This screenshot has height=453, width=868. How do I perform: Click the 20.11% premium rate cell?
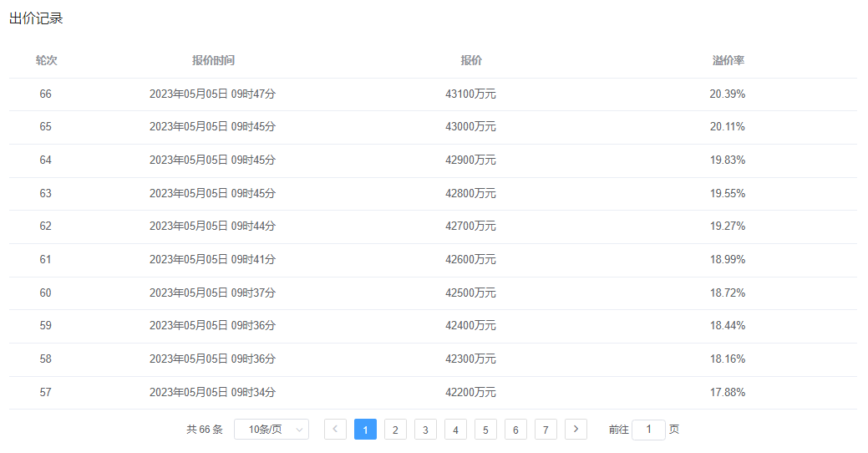point(728,127)
